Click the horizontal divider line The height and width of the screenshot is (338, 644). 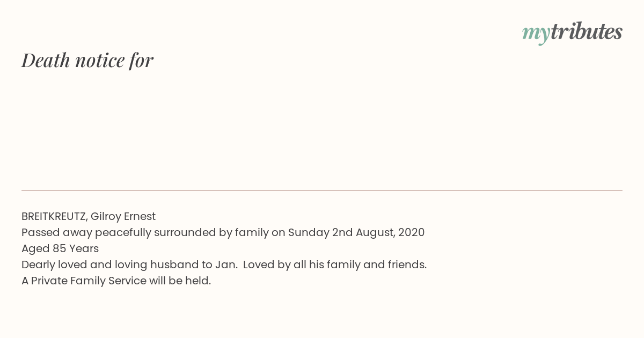tap(322, 190)
